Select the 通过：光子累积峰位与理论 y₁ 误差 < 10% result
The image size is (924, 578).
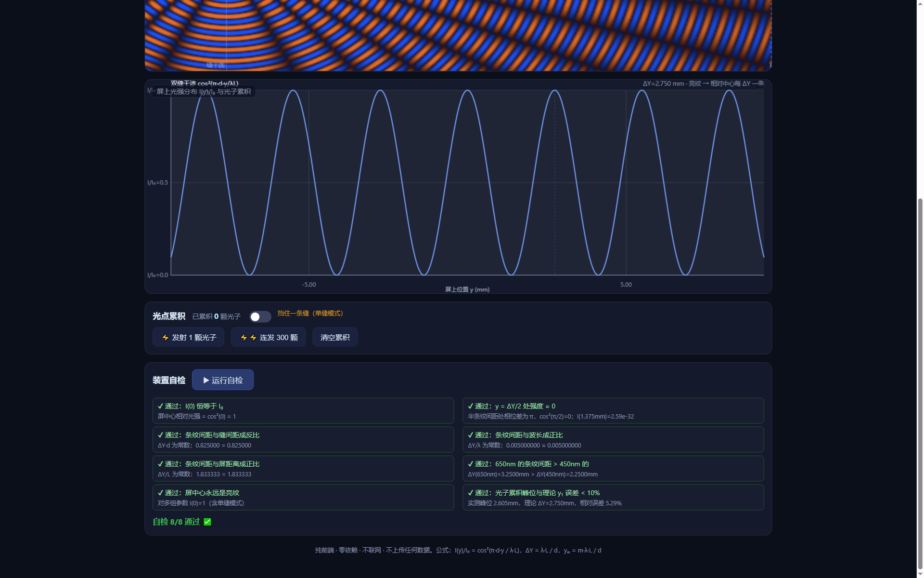click(x=613, y=497)
